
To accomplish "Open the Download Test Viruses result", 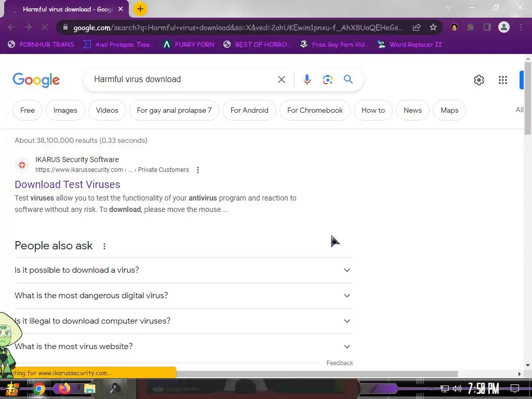I will (67, 184).
